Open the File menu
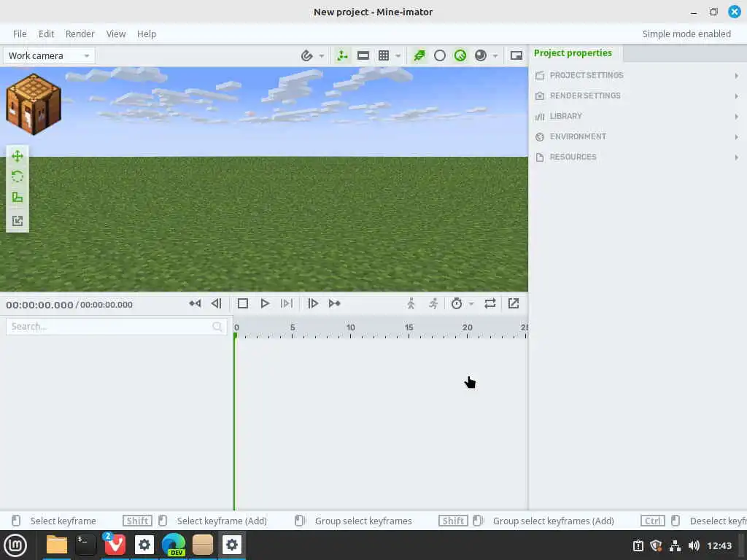Viewport: 747px width, 560px height. [20, 34]
